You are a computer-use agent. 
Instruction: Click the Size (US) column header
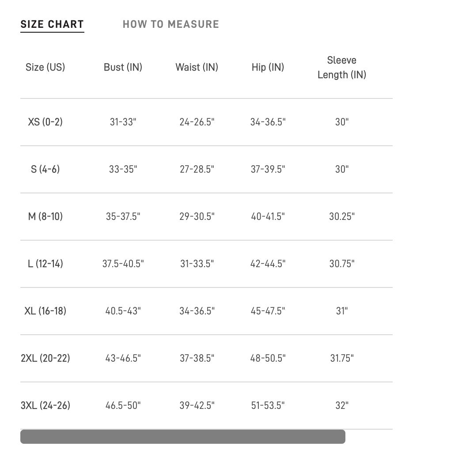[x=45, y=67]
